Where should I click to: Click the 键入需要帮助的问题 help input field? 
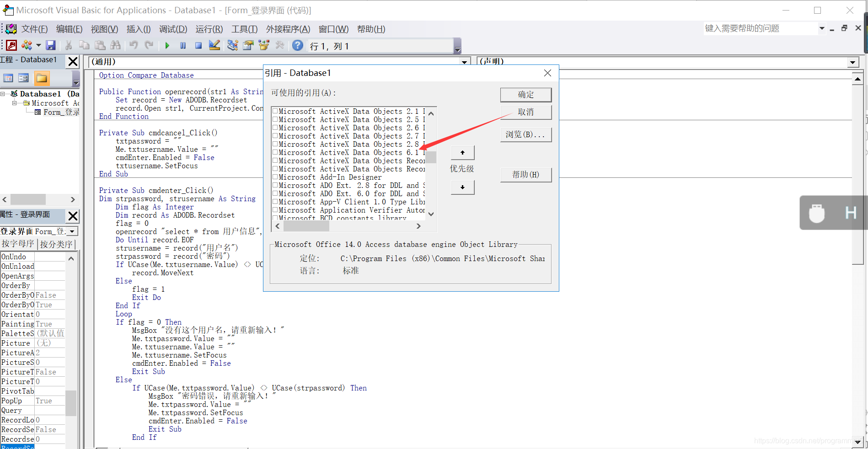click(761, 28)
